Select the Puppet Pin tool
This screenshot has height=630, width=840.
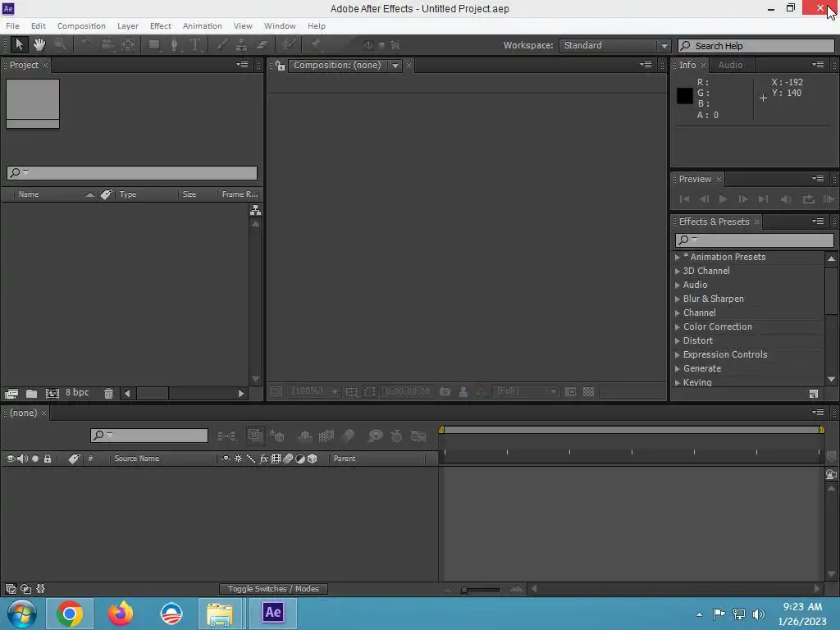coord(316,45)
